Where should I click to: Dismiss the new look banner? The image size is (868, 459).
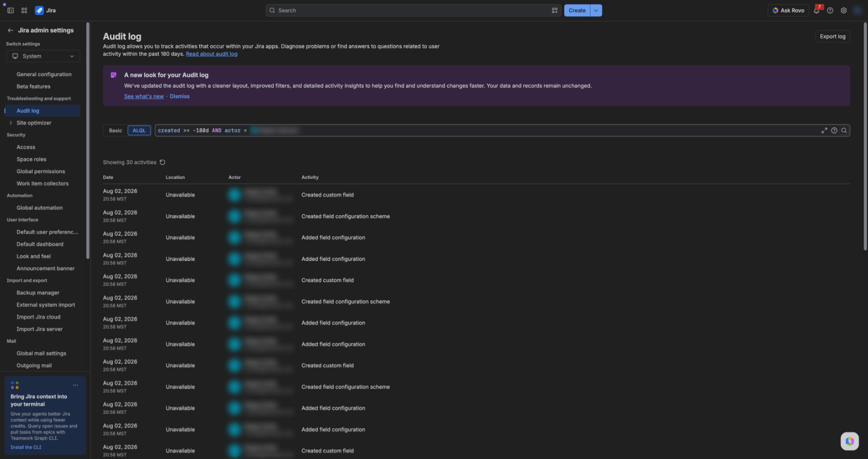(180, 96)
